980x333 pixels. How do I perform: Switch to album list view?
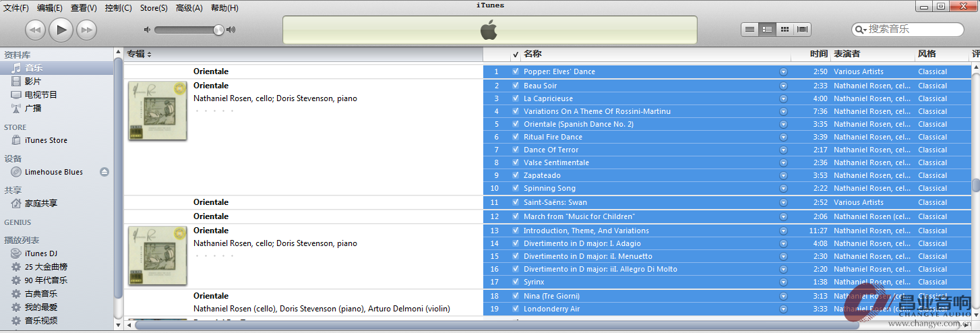click(767, 29)
